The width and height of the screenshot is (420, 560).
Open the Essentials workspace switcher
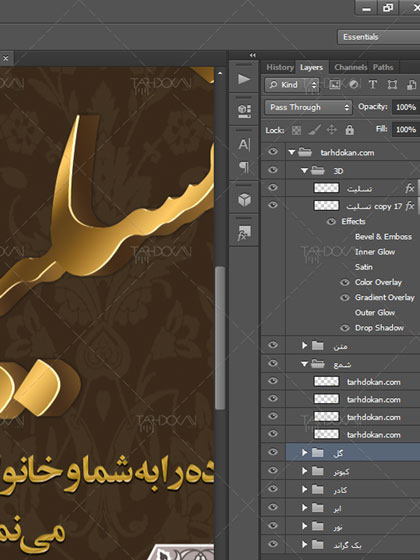coord(379,37)
